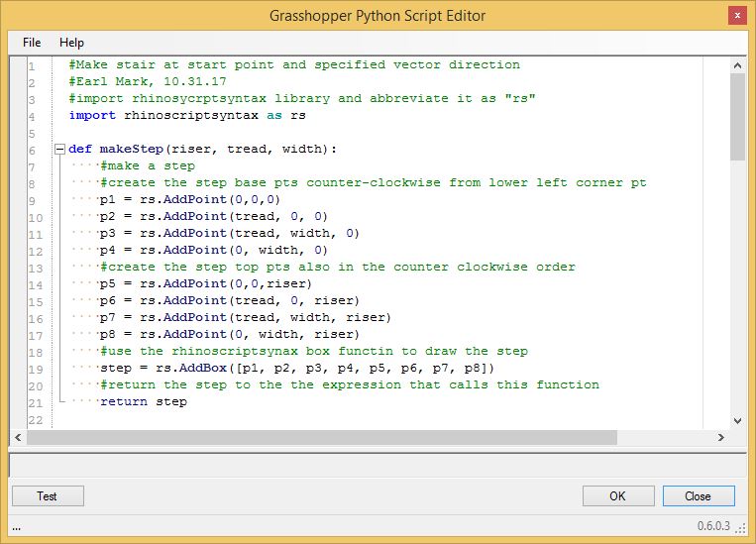Close the Script Editor window

coord(737,16)
